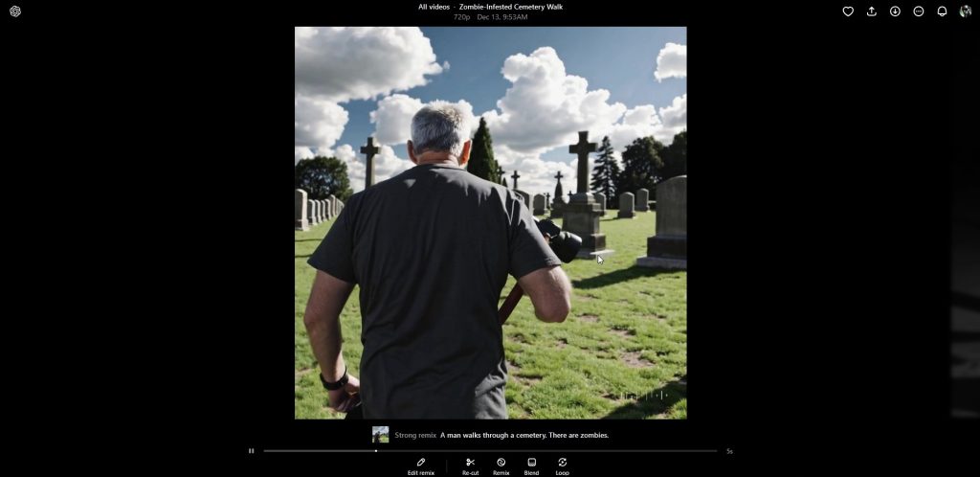This screenshot has width=980, height=477.
Task: Select the Remix tool
Action: (501, 466)
